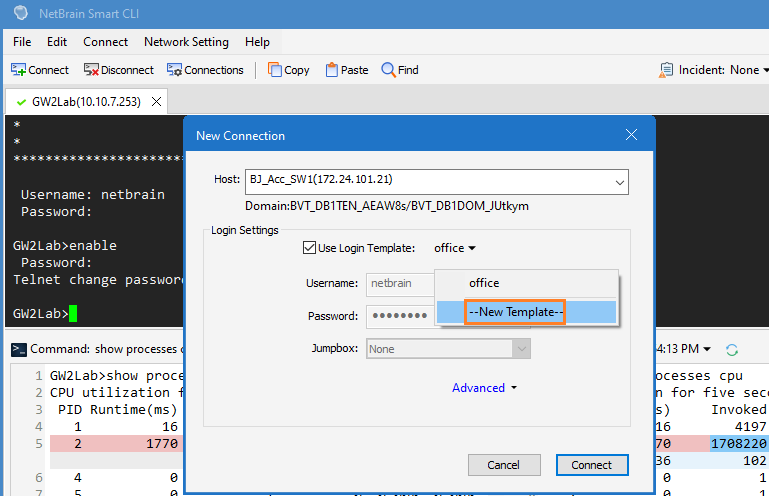The height and width of the screenshot is (496, 769).
Task: Select the --New Template-- menu entry
Action: 516,312
